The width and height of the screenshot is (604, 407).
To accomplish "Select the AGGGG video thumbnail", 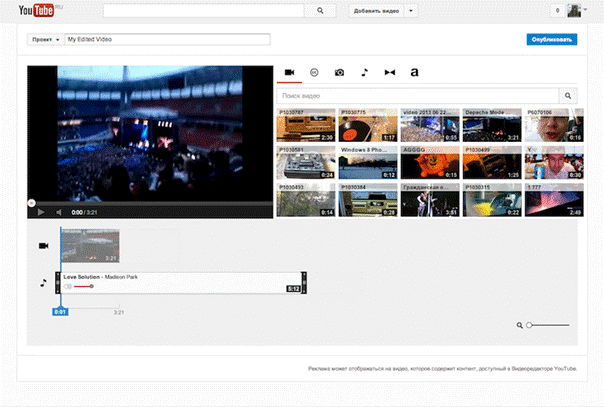I will [430, 162].
